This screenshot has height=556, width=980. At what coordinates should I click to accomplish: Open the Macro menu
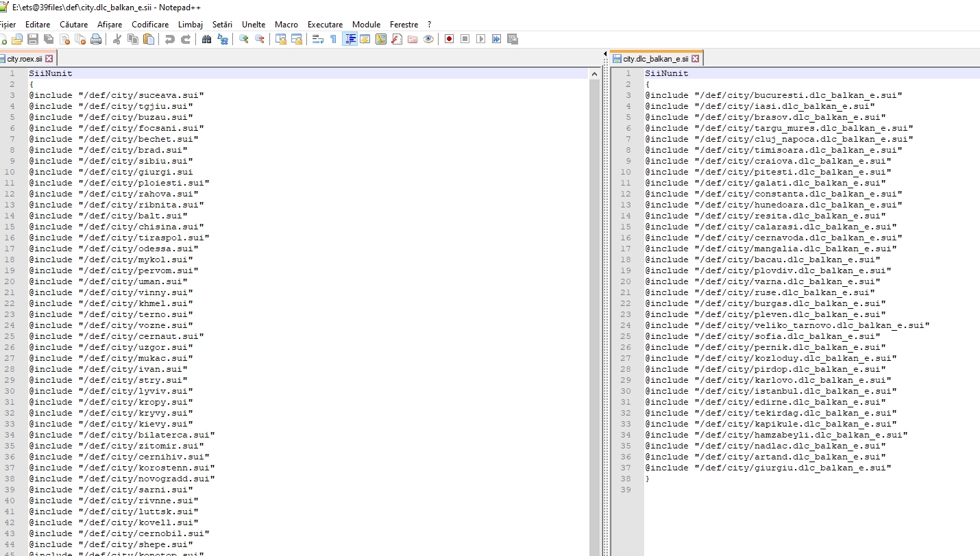pos(286,25)
